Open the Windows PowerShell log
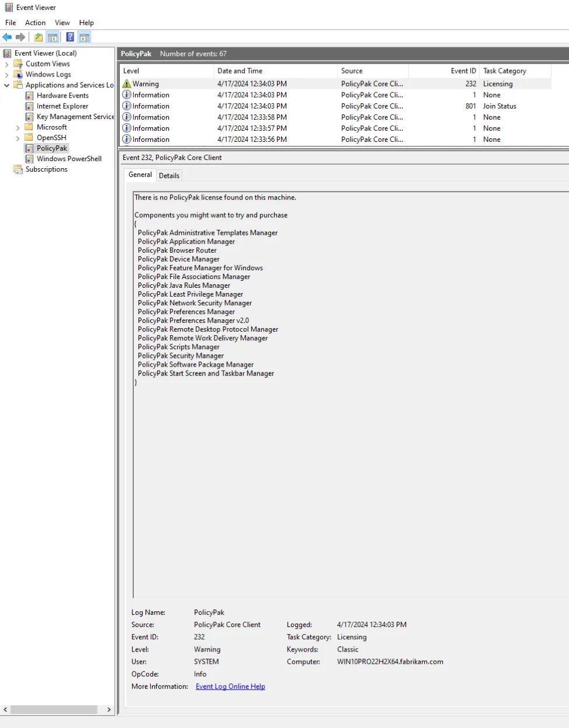 [x=68, y=159]
